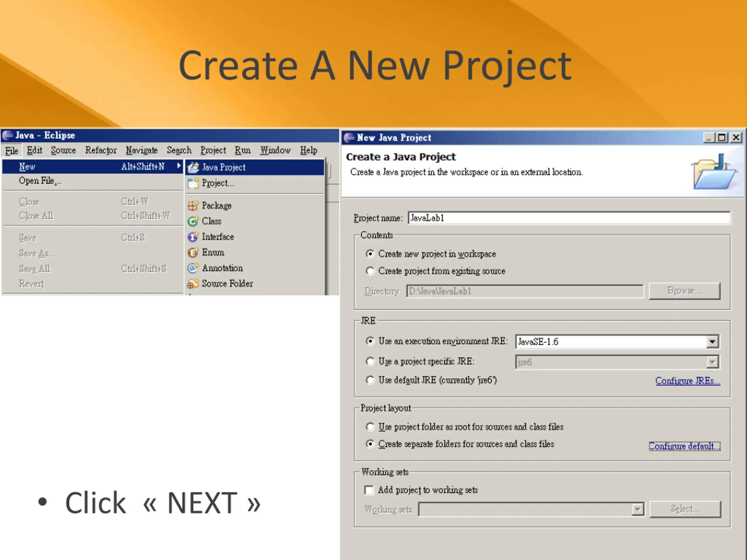Choose Open File... in the File menu
Screen dimensions: 747x560
pos(92,181)
